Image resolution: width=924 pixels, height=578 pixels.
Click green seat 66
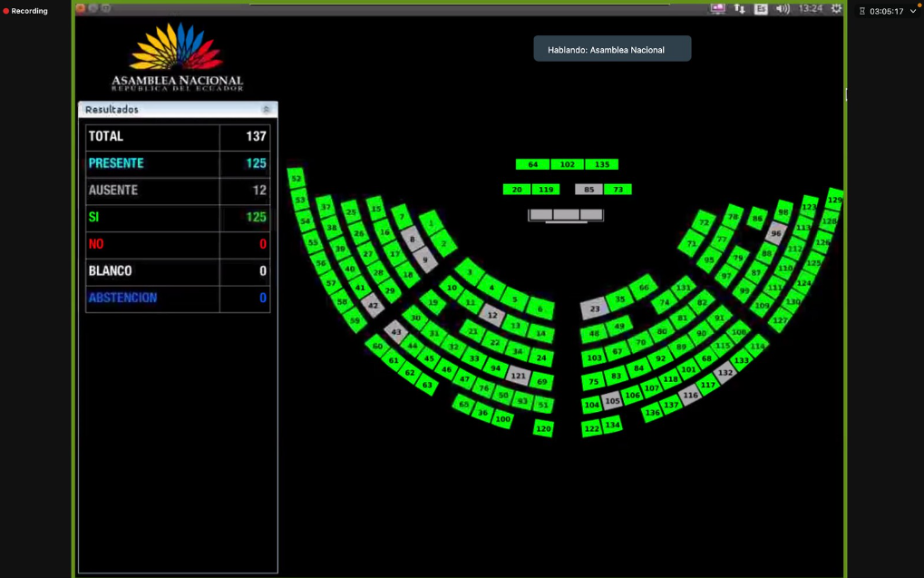pos(644,288)
